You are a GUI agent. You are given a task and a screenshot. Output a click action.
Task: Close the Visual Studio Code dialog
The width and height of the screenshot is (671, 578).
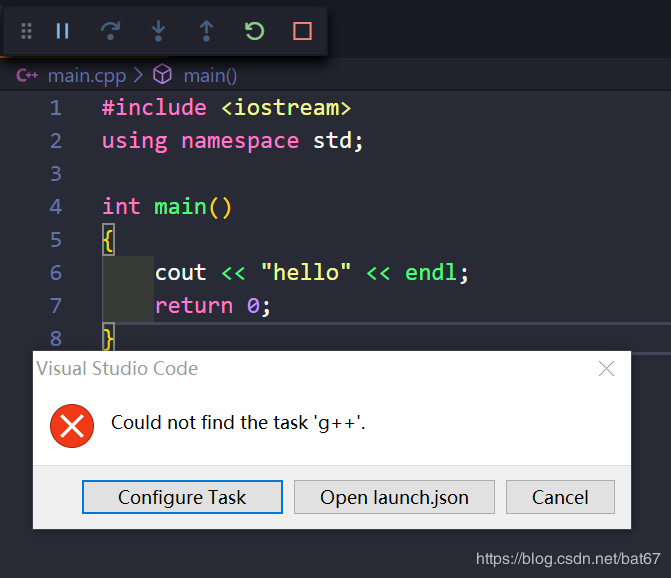[606, 368]
